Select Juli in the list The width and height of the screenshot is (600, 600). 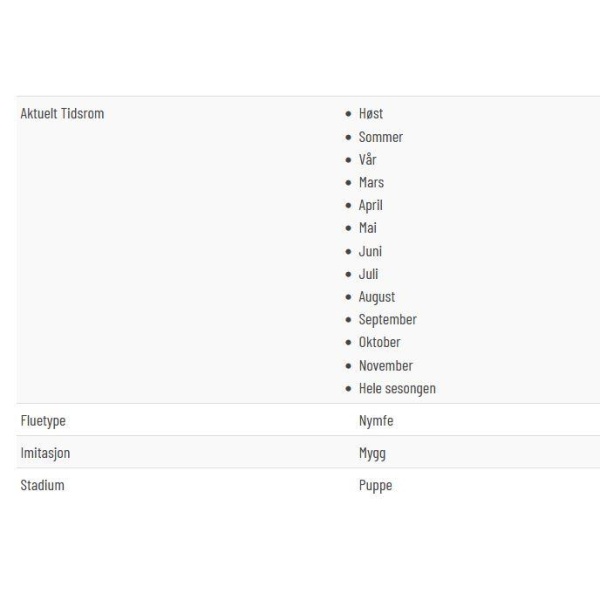pos(368,274)
